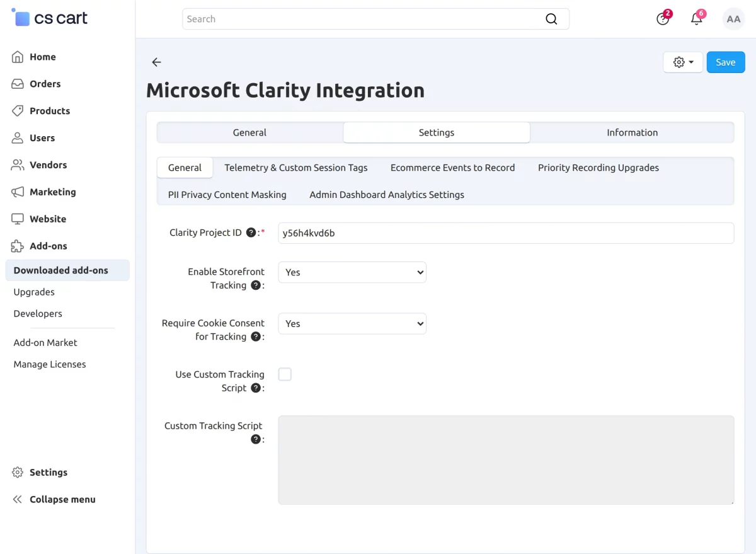Image resolution: width=756 pixels, height=554 pixels.
Task: Open the Upgrades submenu item
Action: click(34, 292)
